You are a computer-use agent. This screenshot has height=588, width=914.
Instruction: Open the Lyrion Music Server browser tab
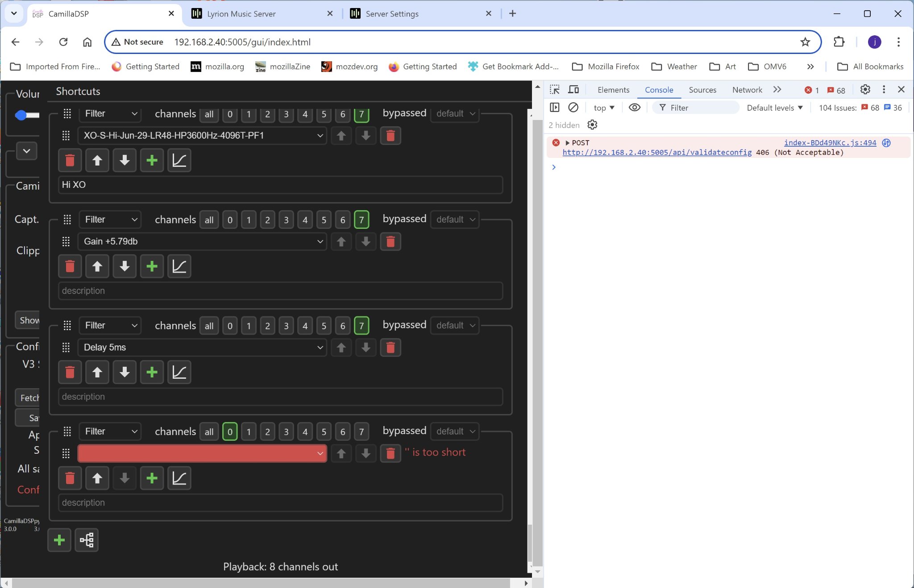[262, 14]
